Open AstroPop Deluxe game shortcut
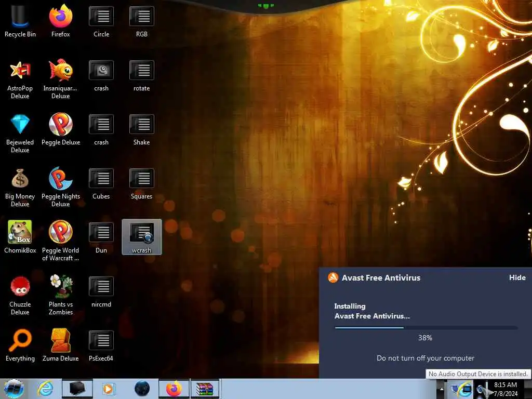Viewport: 532px width, 399px height. (20, 79)
